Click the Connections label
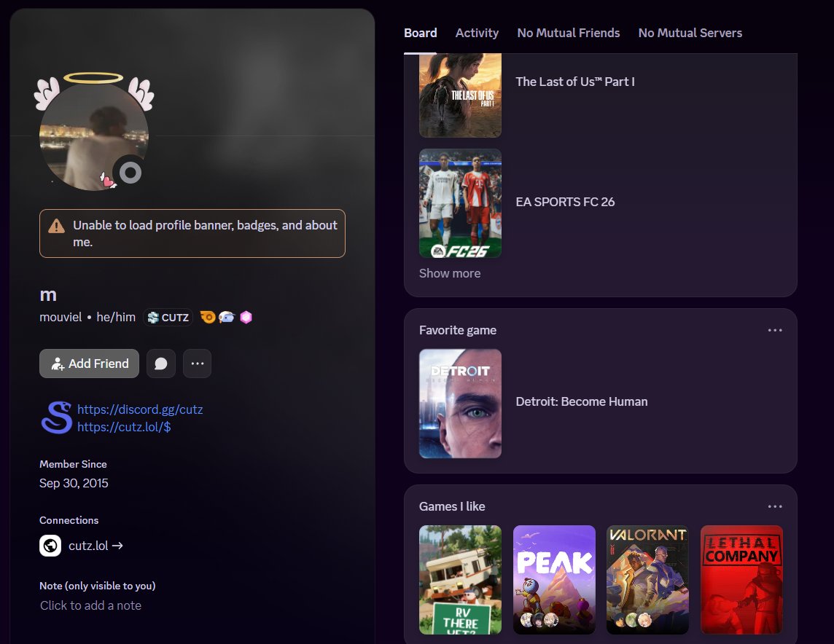 [69, 520]
